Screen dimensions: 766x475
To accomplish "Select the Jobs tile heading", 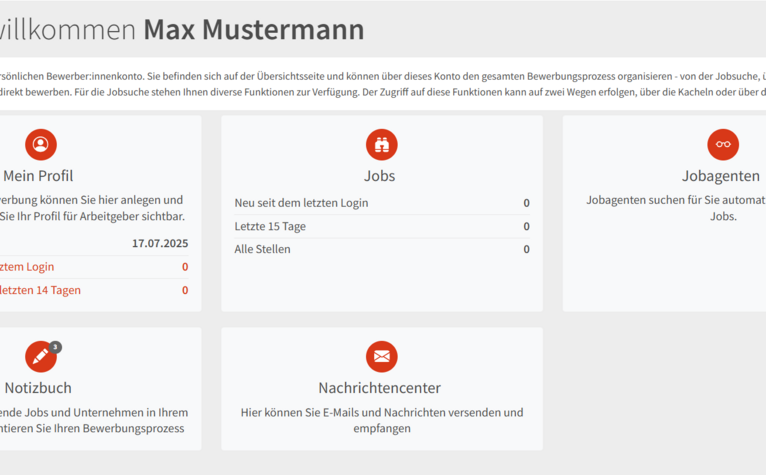I will pos(380,176).
